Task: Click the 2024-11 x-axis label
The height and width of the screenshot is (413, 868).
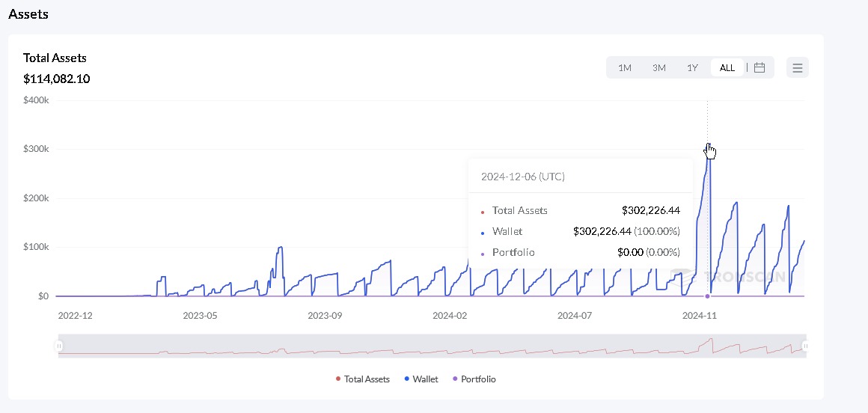Action: click(700, 316)
